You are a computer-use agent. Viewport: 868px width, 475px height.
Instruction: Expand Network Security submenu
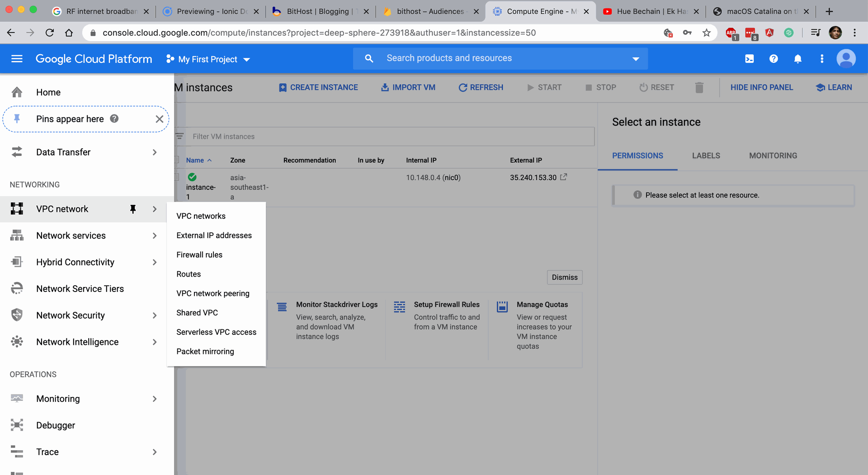point(155,315)
